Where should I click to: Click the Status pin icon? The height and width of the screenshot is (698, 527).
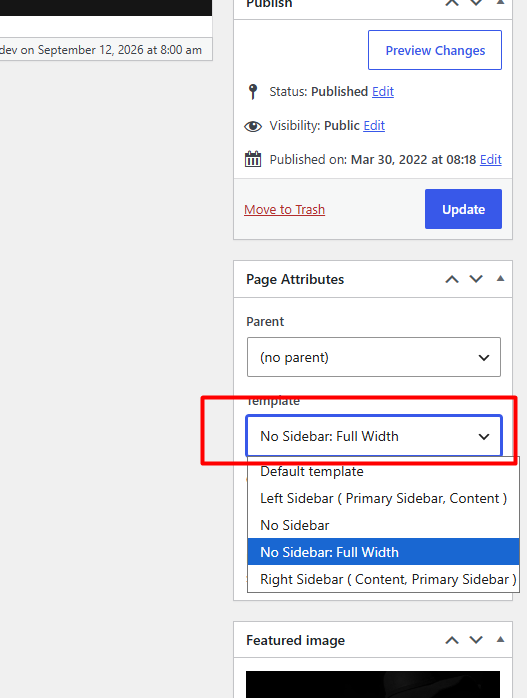(253, 92)
